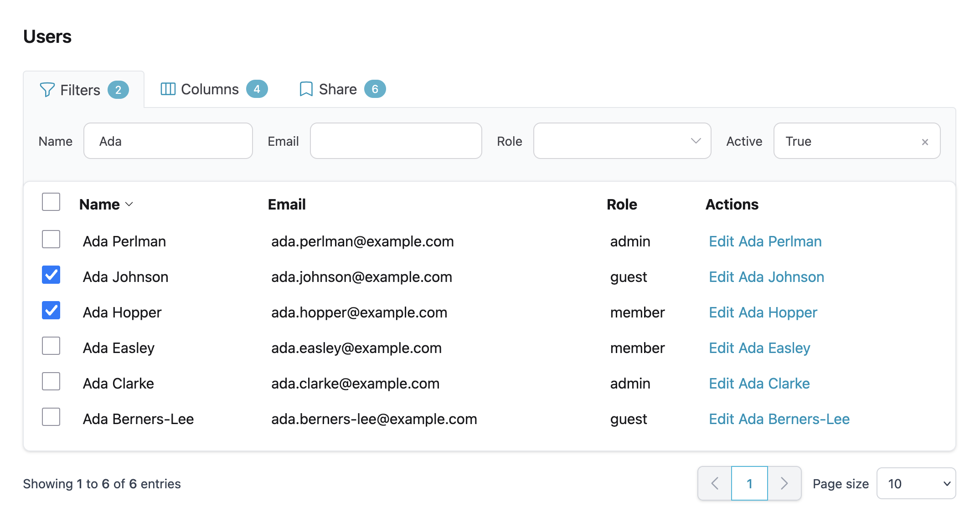Click ada.clarke@example.com cell
The width and height of the screenshot is (980, 522).
[356, 384]
